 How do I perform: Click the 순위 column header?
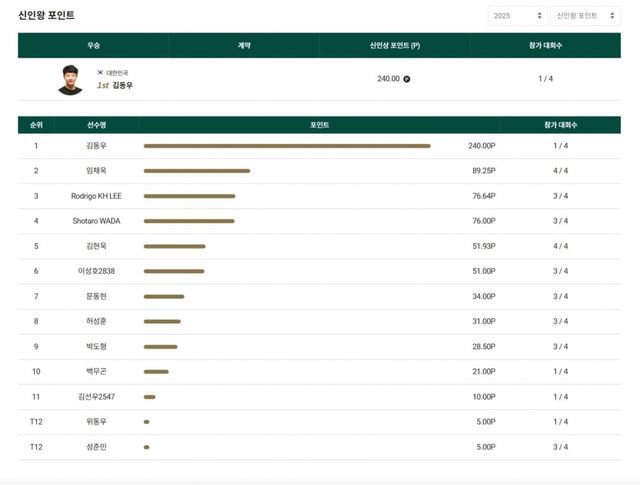36,125
